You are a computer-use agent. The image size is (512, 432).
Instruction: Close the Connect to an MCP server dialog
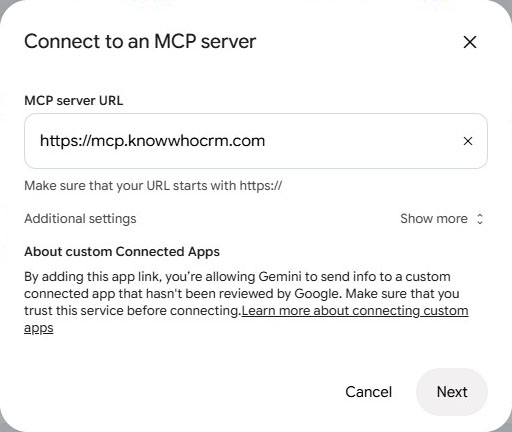tap(470, 42)
